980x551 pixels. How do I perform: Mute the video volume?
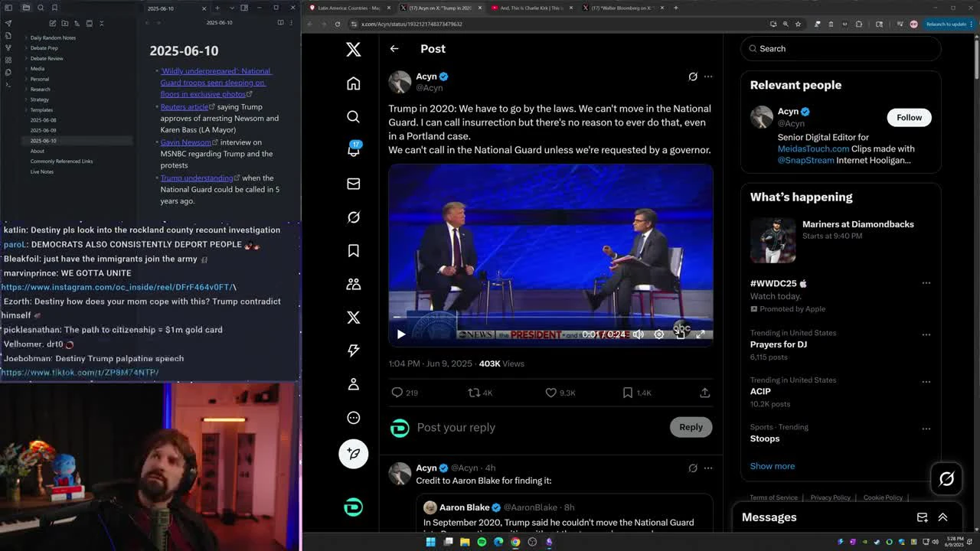click(638, 334)
